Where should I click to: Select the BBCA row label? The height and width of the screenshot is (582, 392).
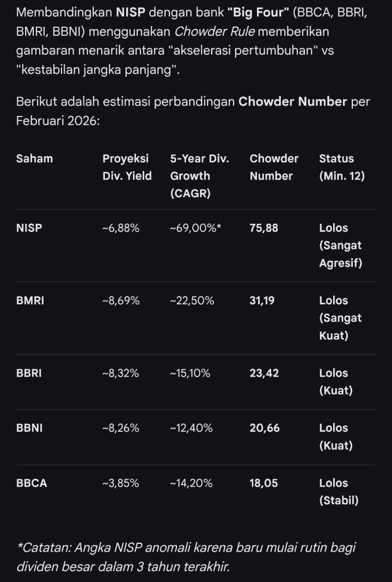pos(32,483)
